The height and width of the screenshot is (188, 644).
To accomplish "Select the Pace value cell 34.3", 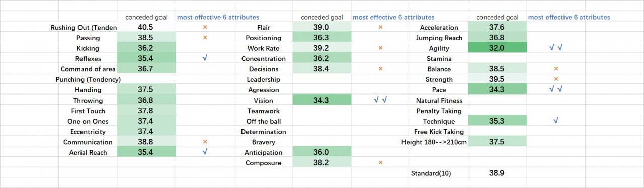I will [x=497, y=89].
